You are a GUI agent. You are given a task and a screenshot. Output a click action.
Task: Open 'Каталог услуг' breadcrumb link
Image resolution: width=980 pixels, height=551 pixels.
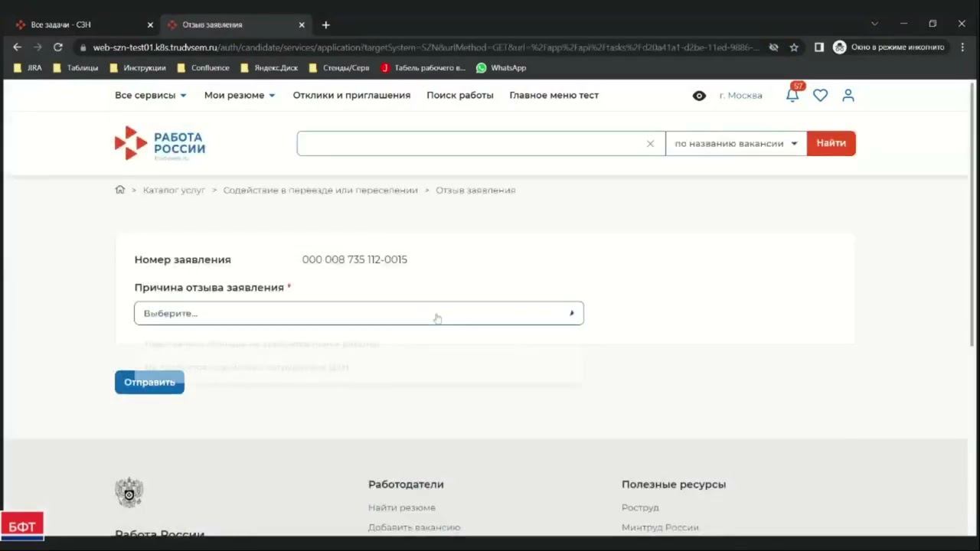point(174,190)
